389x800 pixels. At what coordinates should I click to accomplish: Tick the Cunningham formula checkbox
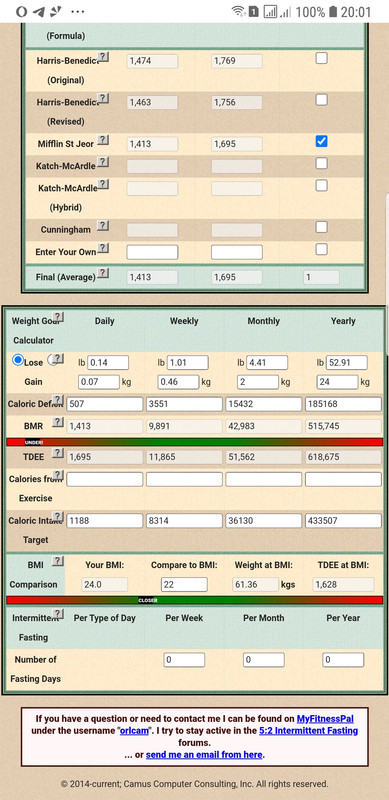pyautogui.click(x=321, y=227)
